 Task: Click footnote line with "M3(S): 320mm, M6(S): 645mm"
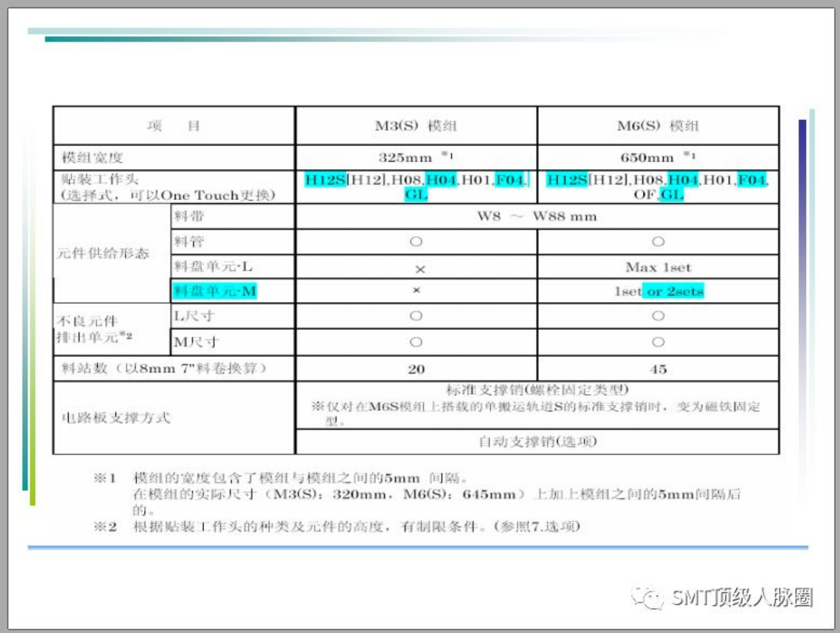pyautogui.click(x=436, y=494)
